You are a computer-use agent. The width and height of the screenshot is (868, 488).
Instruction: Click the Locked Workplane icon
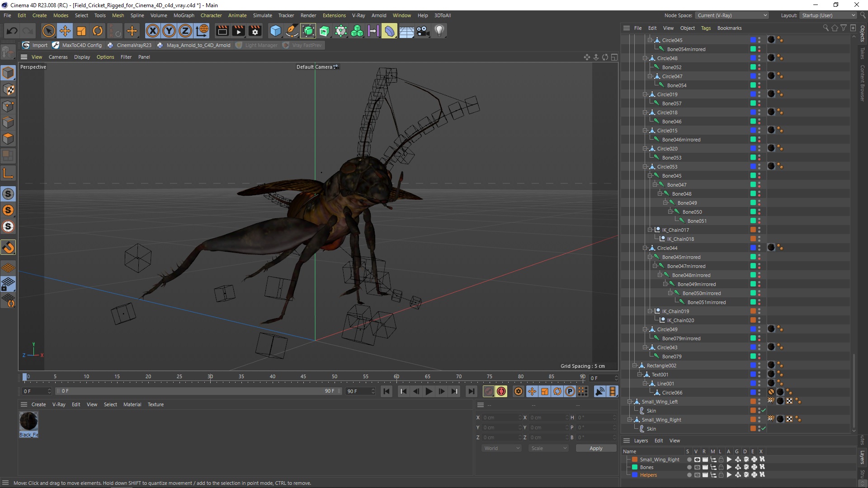8,284
